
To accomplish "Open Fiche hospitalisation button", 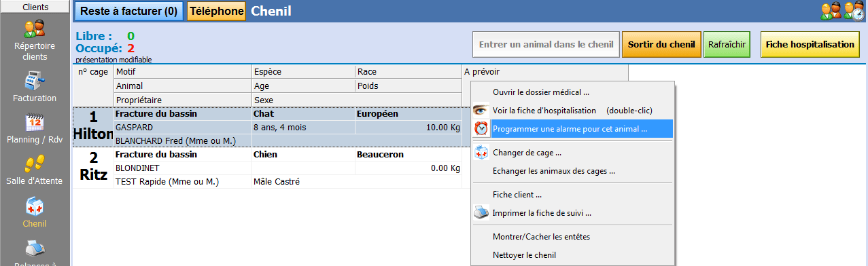I will (810, 45).
